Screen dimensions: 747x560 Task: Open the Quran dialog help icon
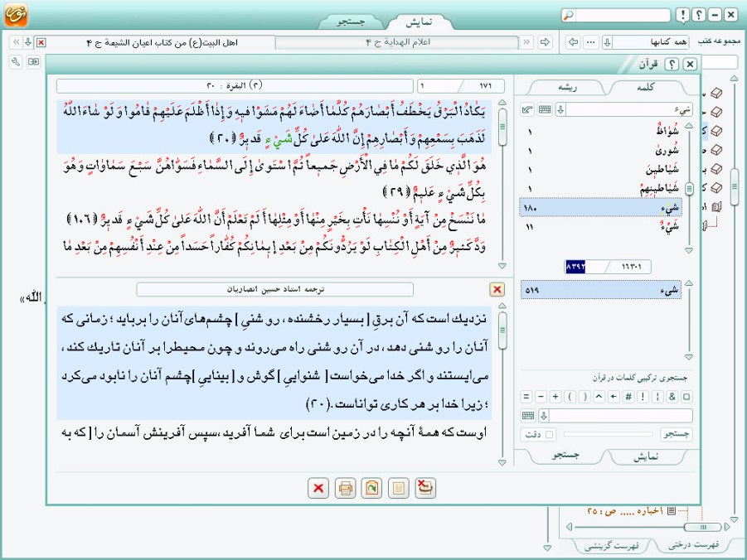(x=672, y=64)
